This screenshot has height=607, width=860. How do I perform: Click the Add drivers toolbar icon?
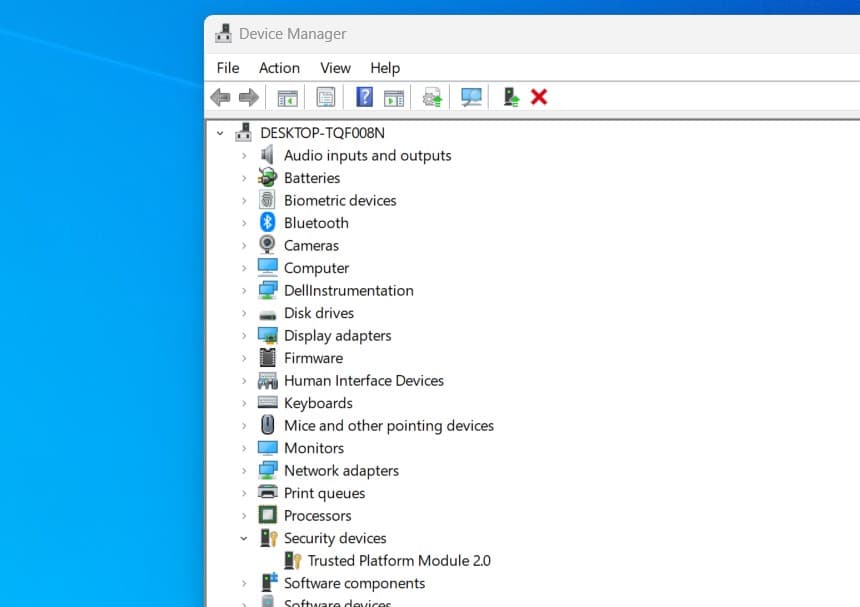coord(511,97)
